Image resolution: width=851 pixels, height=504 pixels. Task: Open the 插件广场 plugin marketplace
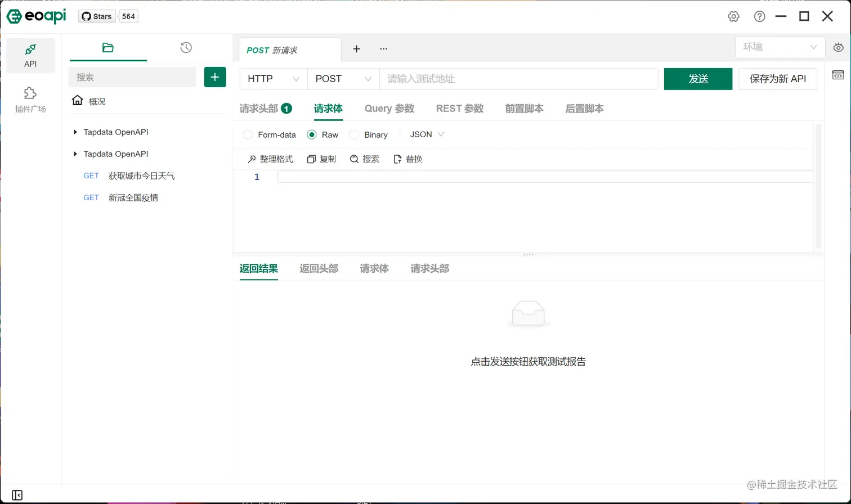(30, 98)
